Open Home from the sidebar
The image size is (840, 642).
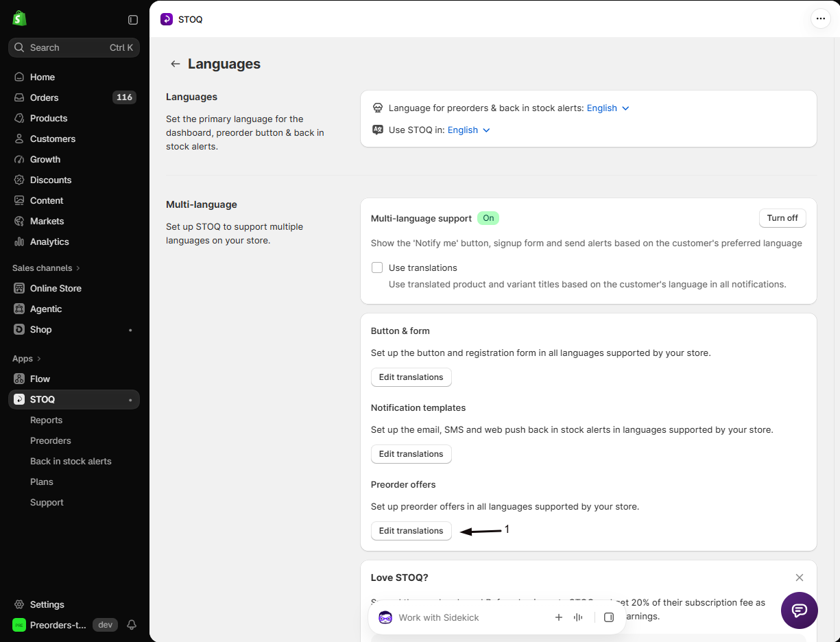point(74,77)
